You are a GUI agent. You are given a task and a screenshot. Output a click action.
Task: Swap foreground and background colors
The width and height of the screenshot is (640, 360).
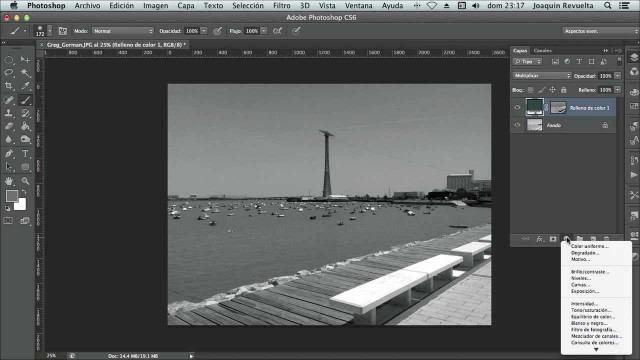click(x=24, y=191)
